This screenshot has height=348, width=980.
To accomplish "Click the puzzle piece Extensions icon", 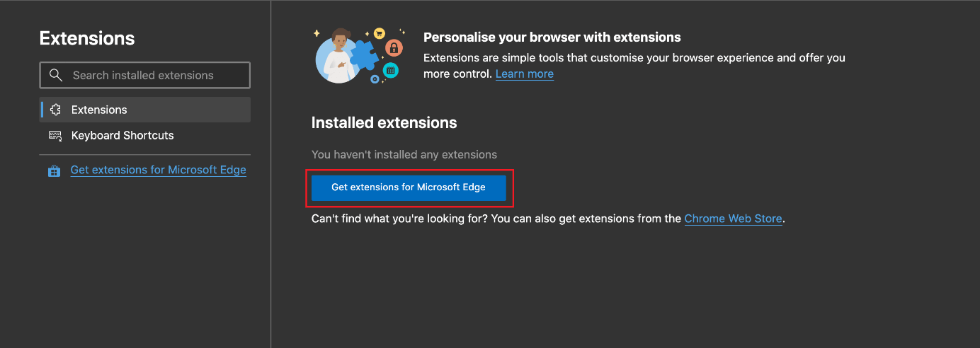I will click(x=55, y=110).
